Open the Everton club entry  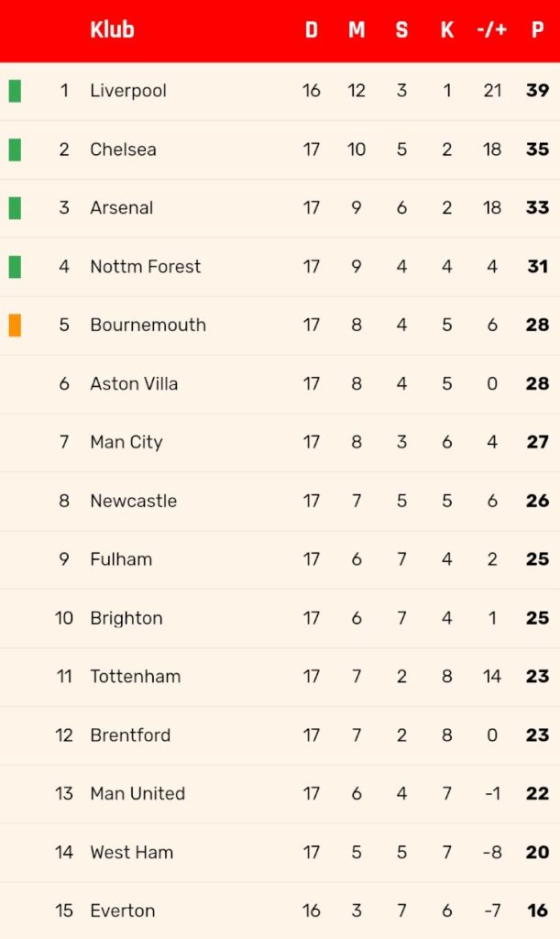123,911
